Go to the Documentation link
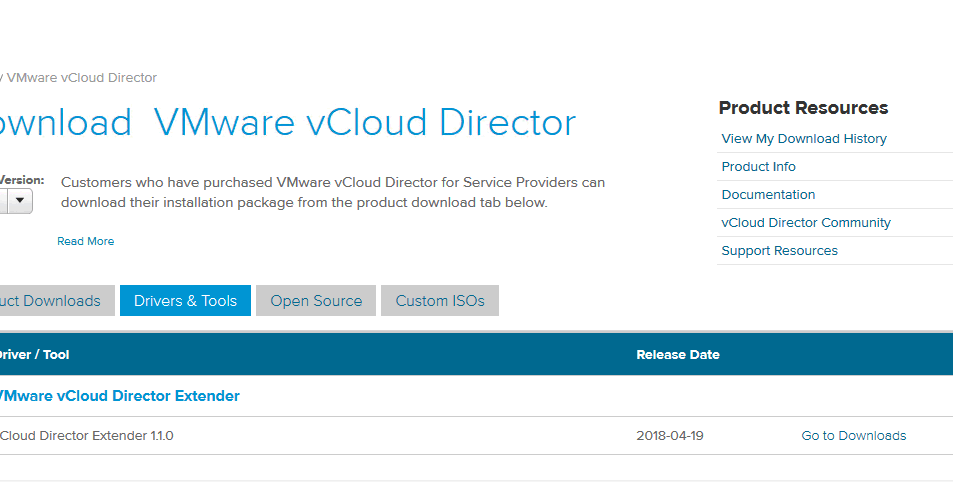953x482 pixels. point(768,195)
